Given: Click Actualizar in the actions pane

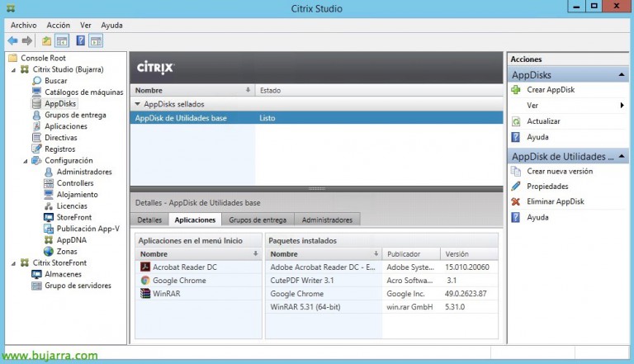Looking at the screenshot, I should 543,121.
